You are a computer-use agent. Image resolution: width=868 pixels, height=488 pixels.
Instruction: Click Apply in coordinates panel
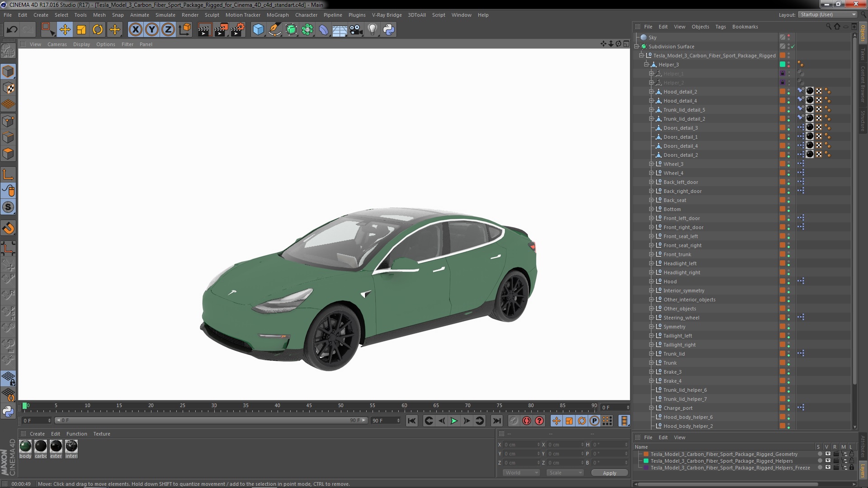(609, 473)
